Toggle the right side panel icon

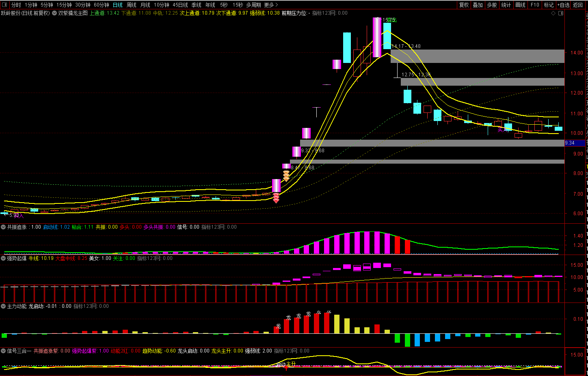point(561,13)
